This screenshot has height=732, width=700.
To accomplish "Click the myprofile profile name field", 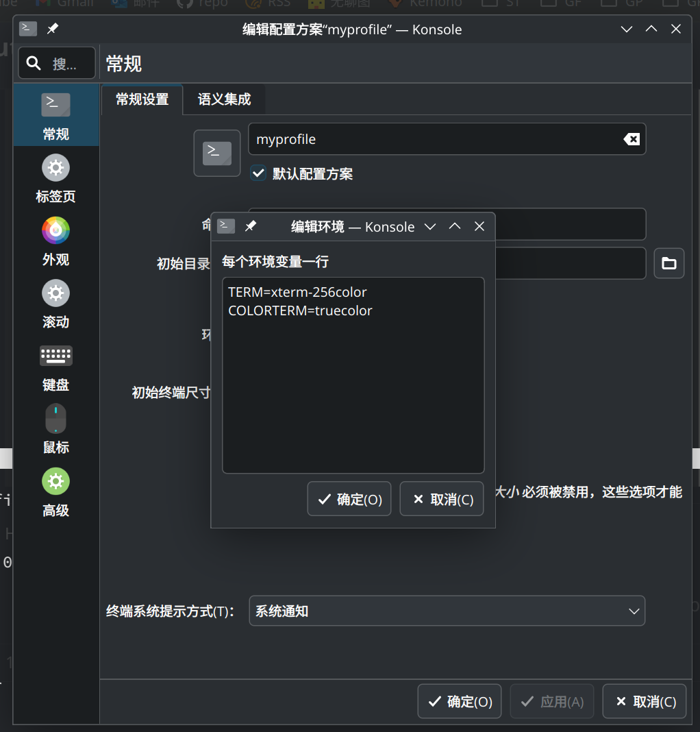I will [x=447, y=139].
